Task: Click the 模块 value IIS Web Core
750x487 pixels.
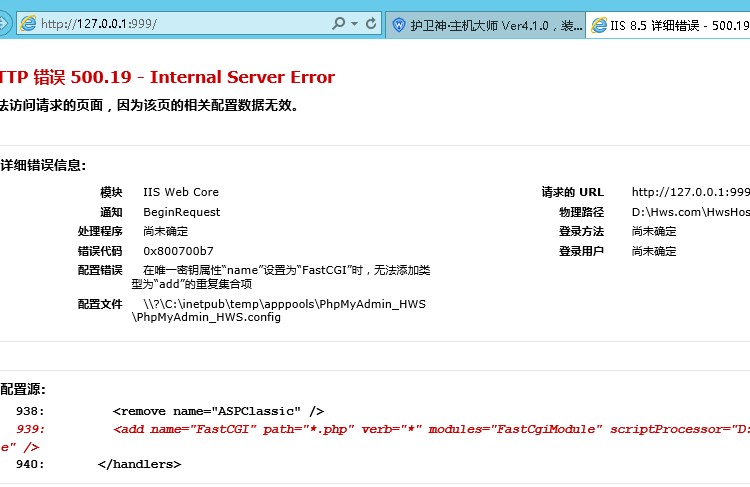Action: tap(181, 192)
